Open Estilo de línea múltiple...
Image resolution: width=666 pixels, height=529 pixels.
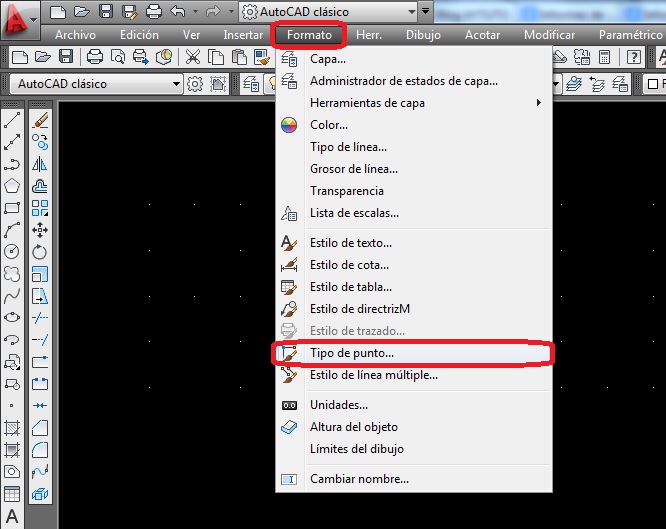(x=414, y=375)
